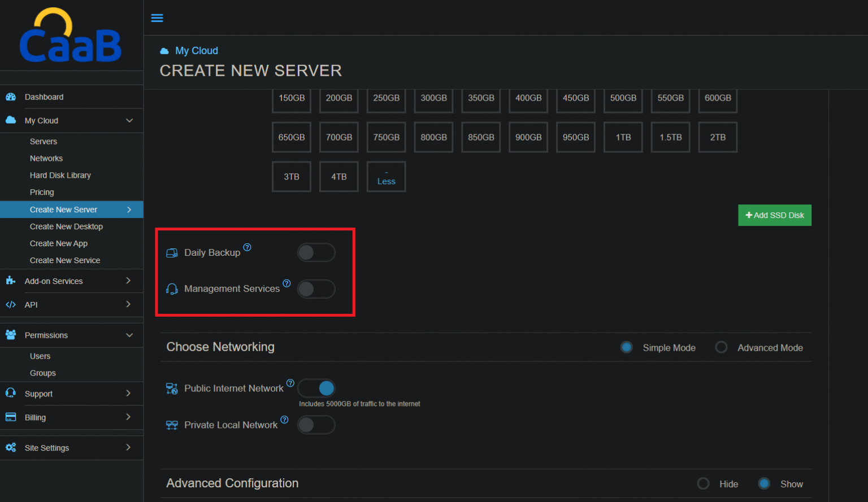868x502 pixels.
Task: Collapse the Permissions chevron
Action: point(129,335)
